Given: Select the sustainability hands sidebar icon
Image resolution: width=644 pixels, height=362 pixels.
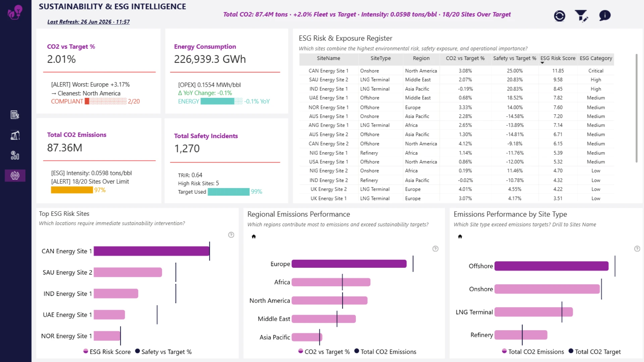Looking at the screenshot, I should [x=15, y=175].
